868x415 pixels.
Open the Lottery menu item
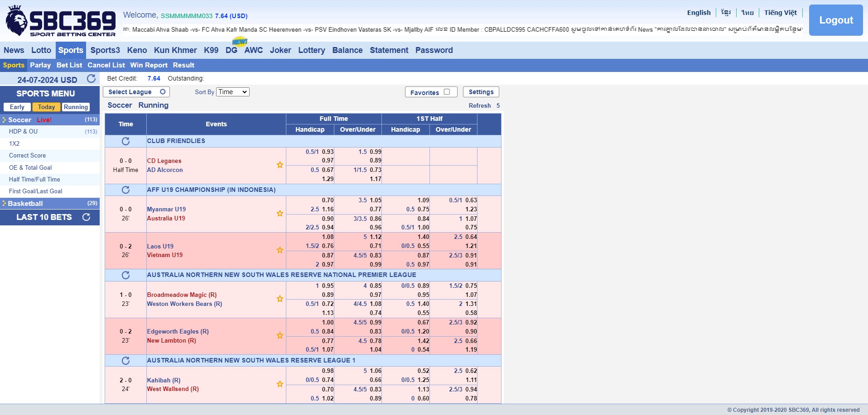[311, 50]
